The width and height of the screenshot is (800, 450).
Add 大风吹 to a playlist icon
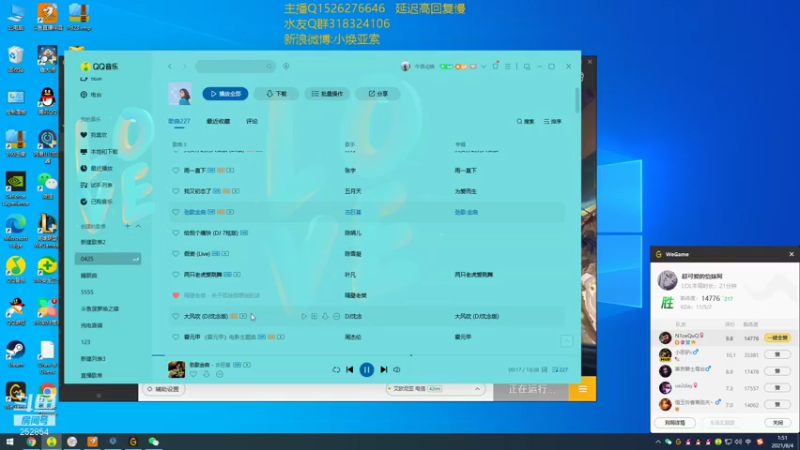pos(314,316)
